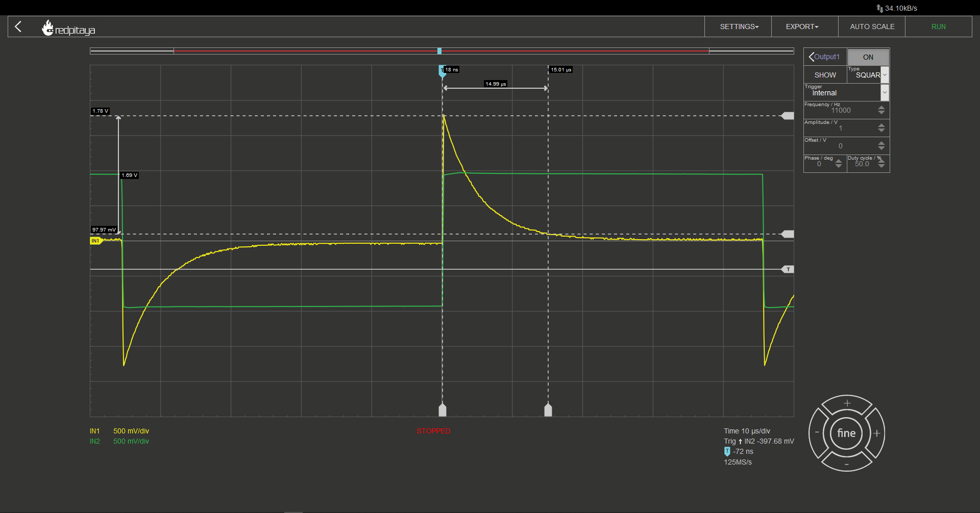Click the blue trigger position marker at top
The width and height of the screenshot is (980, 513).
coord(442,71)
